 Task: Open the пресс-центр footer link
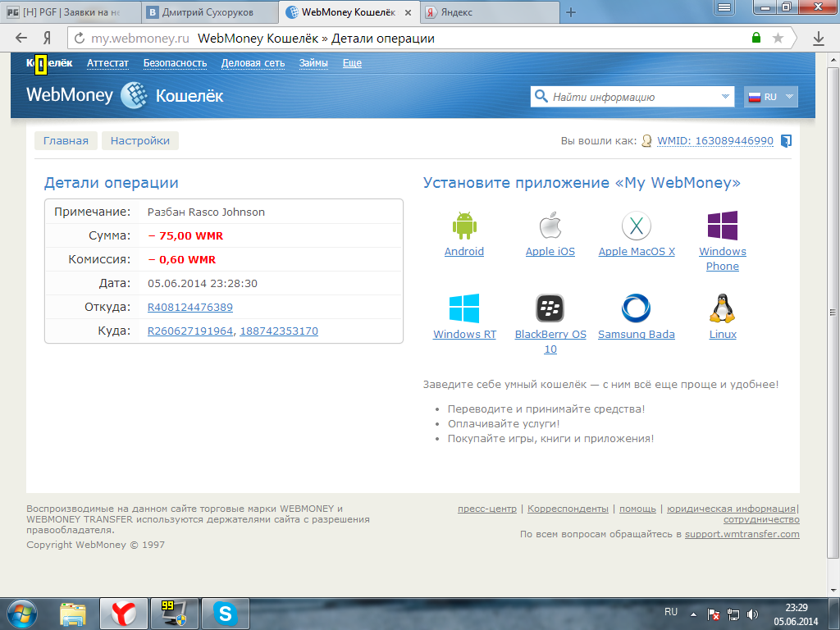(487, 509)
